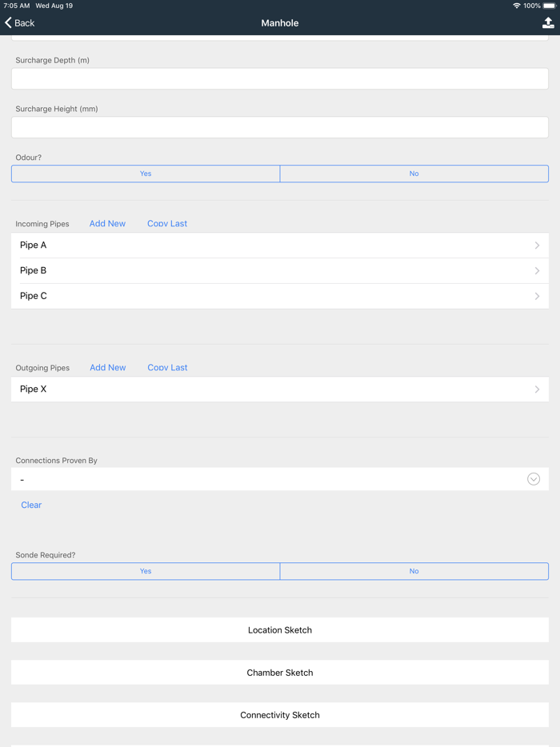This screenshot has width=560, height=747.
Task: Open Pipe C row chevron
Action: [x=537, y=296]
